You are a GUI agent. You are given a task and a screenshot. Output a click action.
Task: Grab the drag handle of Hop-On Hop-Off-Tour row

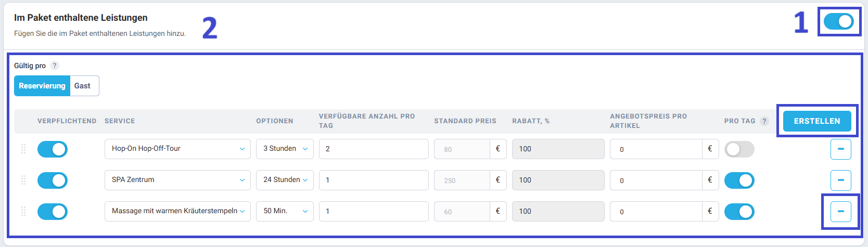coord(23,149)
